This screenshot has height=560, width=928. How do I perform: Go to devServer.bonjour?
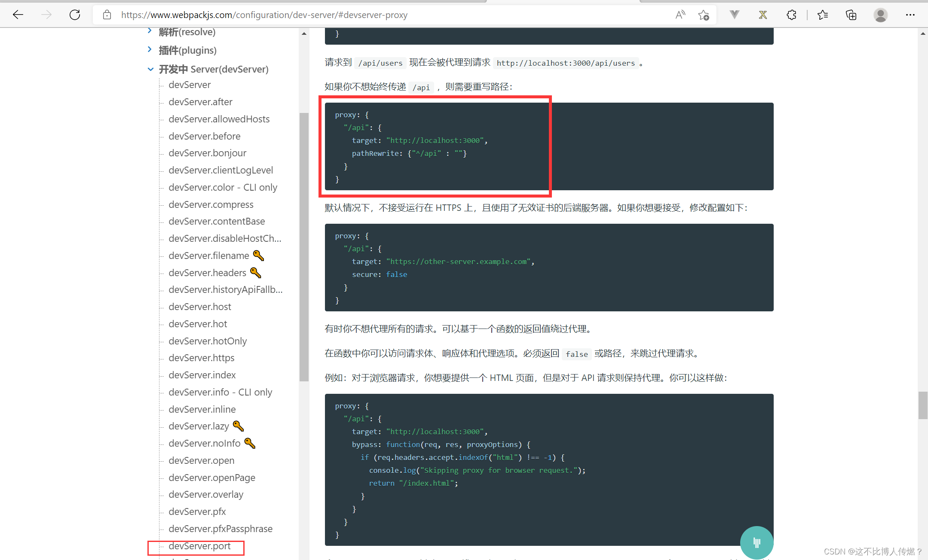point(207,153)
